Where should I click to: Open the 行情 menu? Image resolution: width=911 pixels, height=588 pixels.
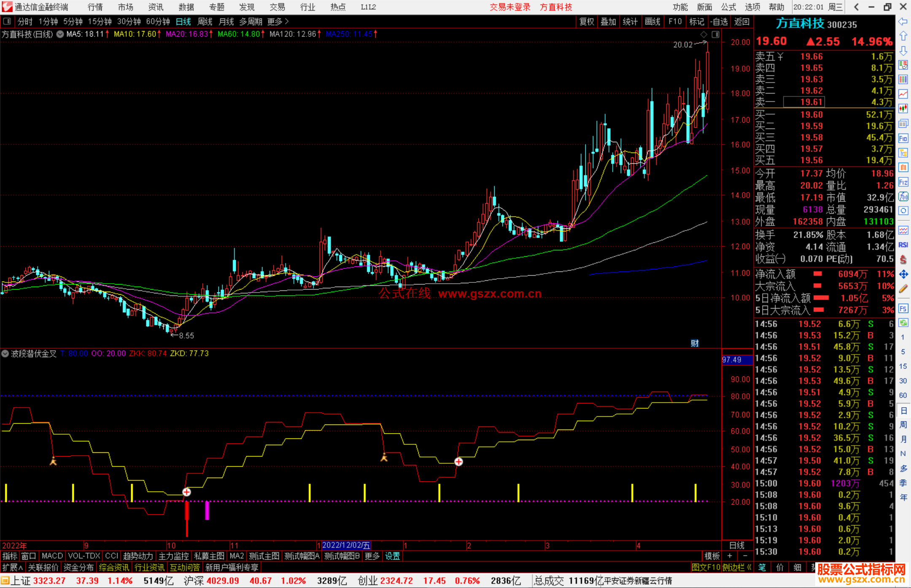pos(95,7)
